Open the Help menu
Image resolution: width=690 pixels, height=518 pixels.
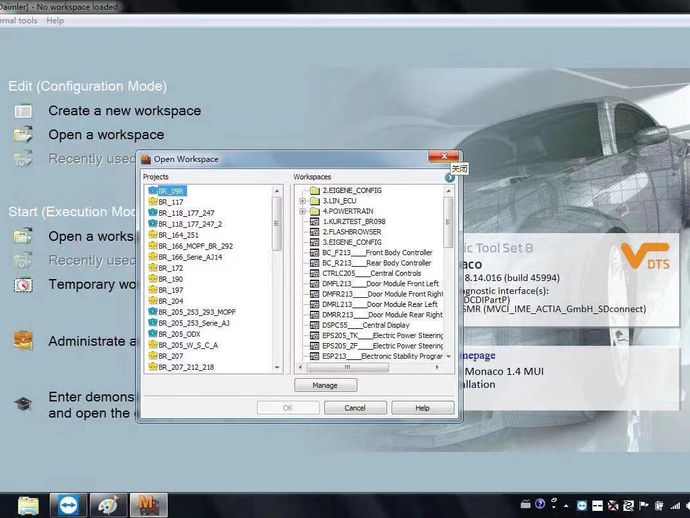coord(55,21)
